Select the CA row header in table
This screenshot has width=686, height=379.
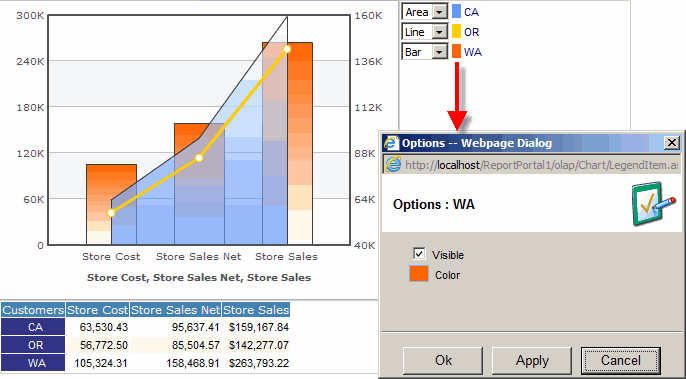33,327
